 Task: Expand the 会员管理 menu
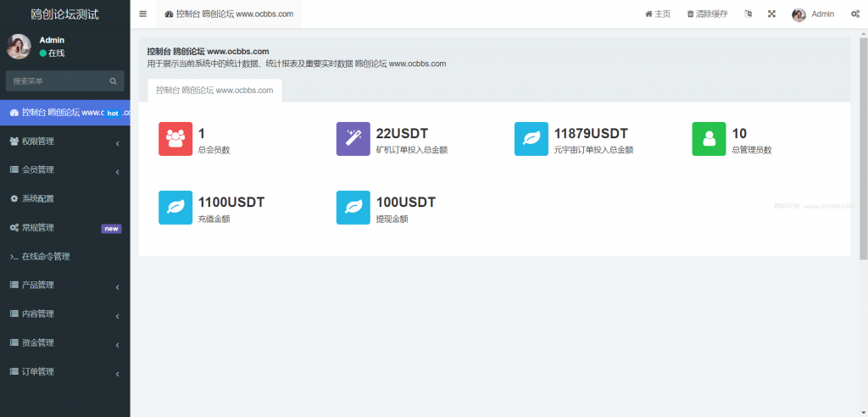65,170
